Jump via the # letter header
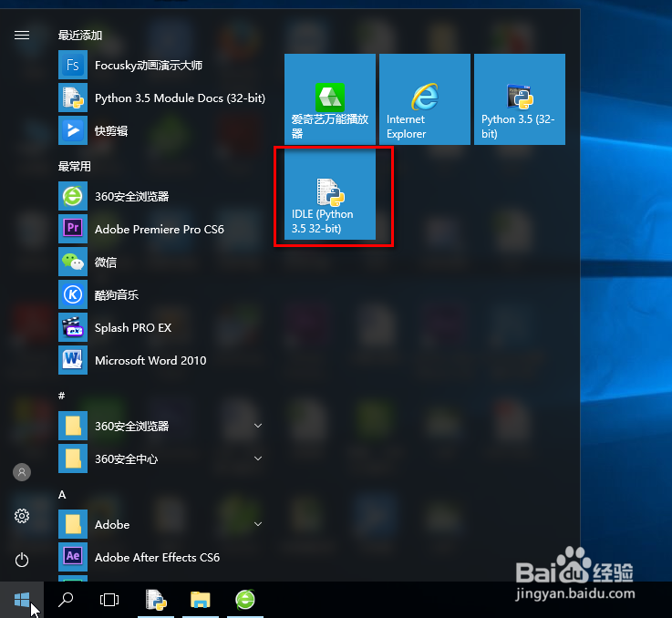 pos(62,396)
